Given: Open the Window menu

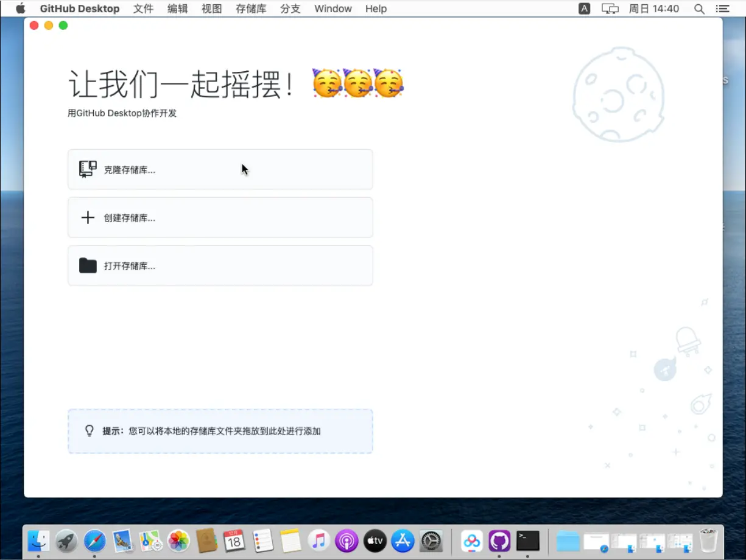Looking at the screenshot, I should click(x=333, y=9).
